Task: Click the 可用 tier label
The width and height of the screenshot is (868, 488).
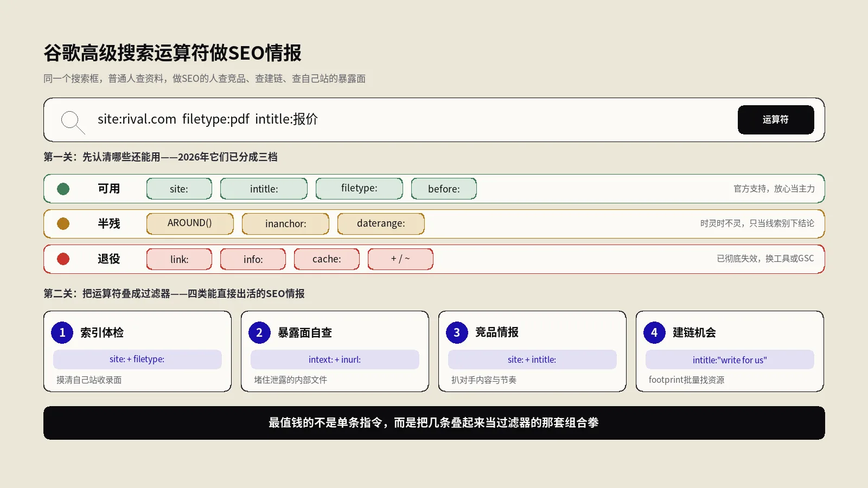Action: [108, 189]
